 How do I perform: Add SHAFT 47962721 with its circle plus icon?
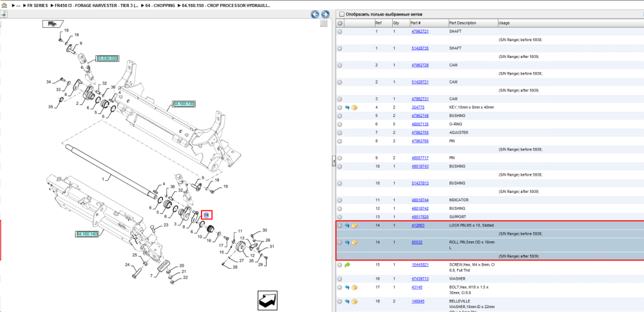click(339, 32)
